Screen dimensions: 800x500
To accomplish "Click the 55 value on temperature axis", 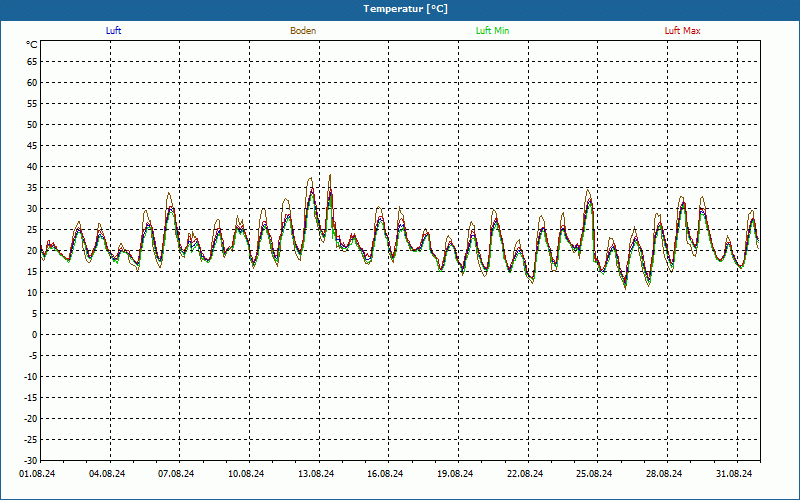I will pyautogui.click(x=32, y=104).
